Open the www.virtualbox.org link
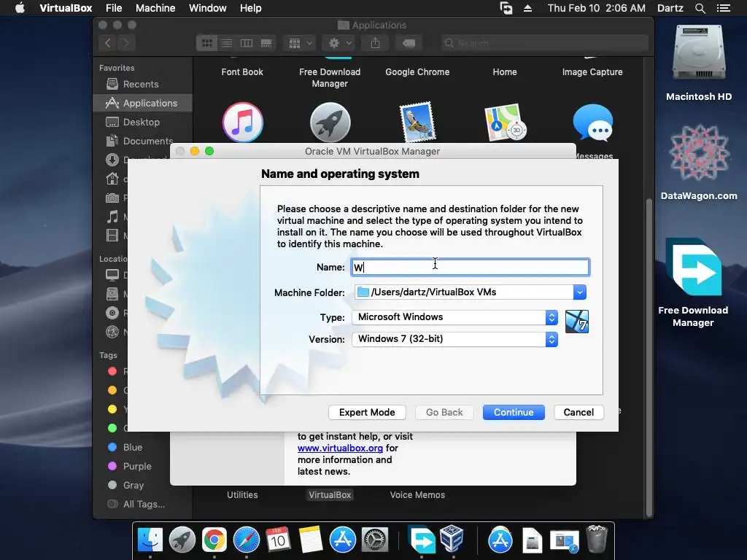The width and height of the screenshot is (747, 560). [340, 448]
